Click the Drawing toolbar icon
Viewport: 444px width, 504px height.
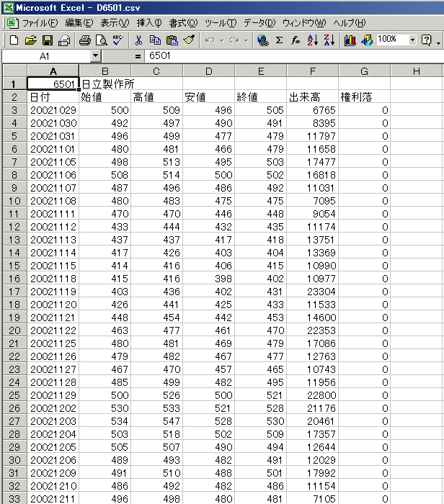pyautogui.click(x=366, y=40)
